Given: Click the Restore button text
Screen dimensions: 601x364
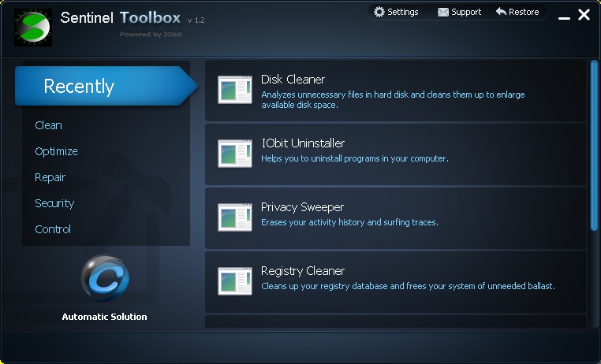Looking at the screenshot, I should (x=524, y=12).
